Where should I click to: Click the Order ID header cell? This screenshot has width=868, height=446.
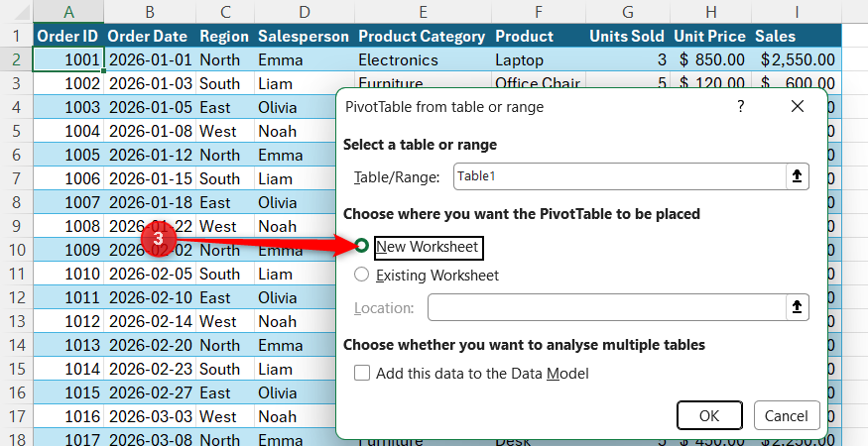pos(68,36)
